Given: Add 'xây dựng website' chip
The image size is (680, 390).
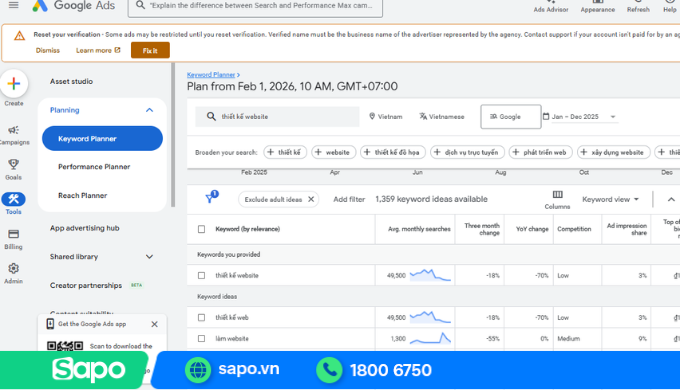Looking at the screenshot, I should (614, 152).
